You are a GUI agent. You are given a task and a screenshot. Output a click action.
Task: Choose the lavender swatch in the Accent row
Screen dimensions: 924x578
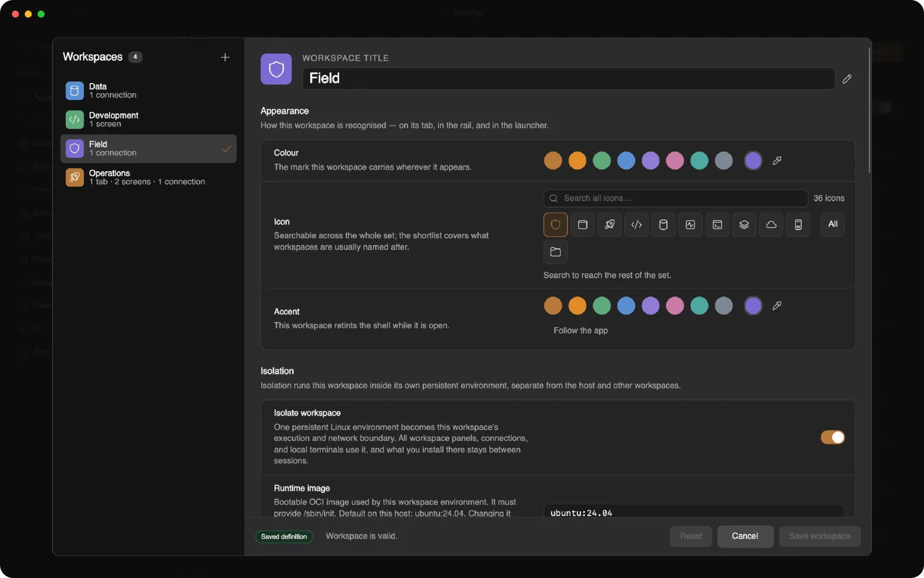tap(650, 306)
